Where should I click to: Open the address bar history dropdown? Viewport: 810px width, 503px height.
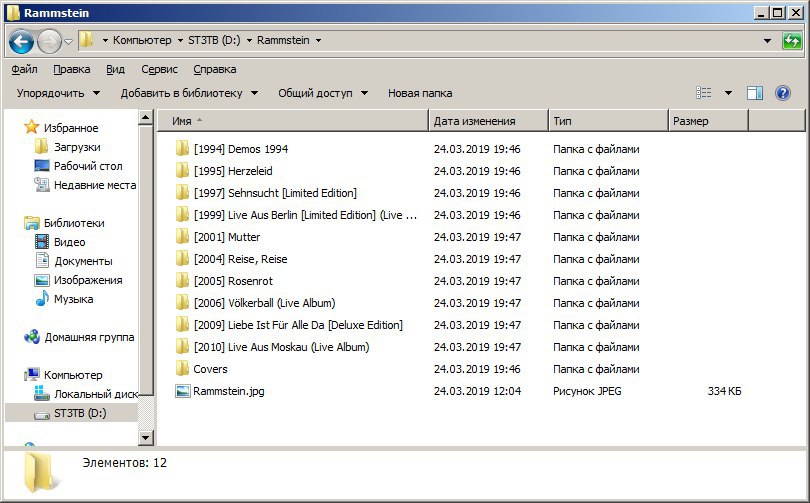(767, 41)
